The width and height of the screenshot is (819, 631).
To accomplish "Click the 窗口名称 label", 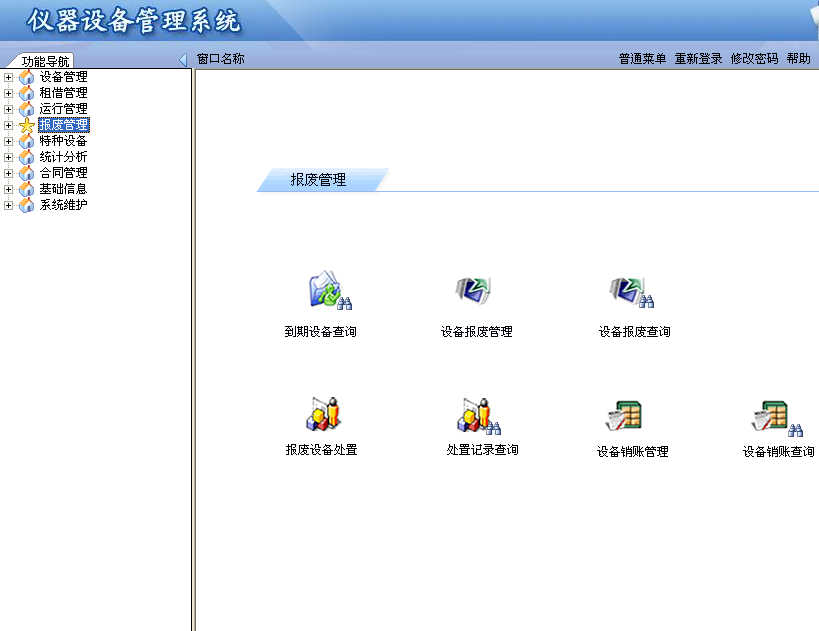I will 220,59.
